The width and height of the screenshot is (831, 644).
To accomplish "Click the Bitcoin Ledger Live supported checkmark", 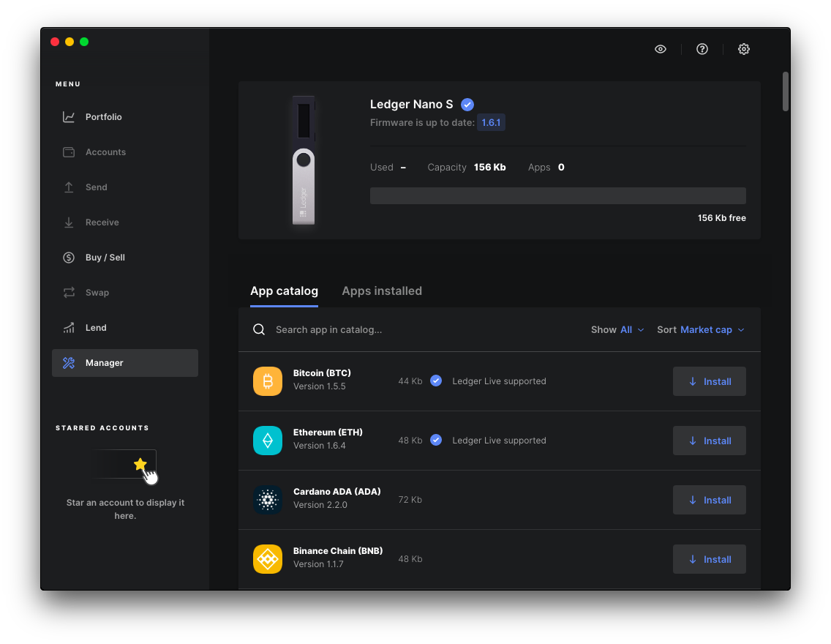I will click(436, 381).
